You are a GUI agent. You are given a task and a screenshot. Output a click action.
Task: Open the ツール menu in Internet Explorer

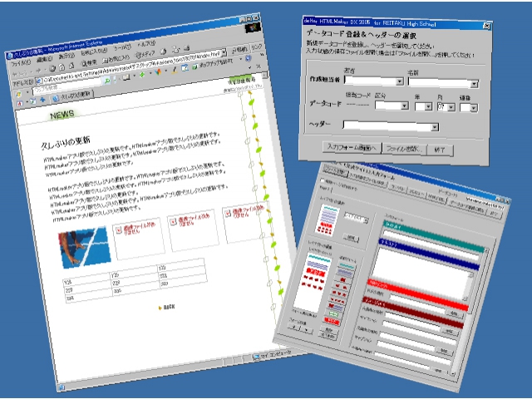122,47
